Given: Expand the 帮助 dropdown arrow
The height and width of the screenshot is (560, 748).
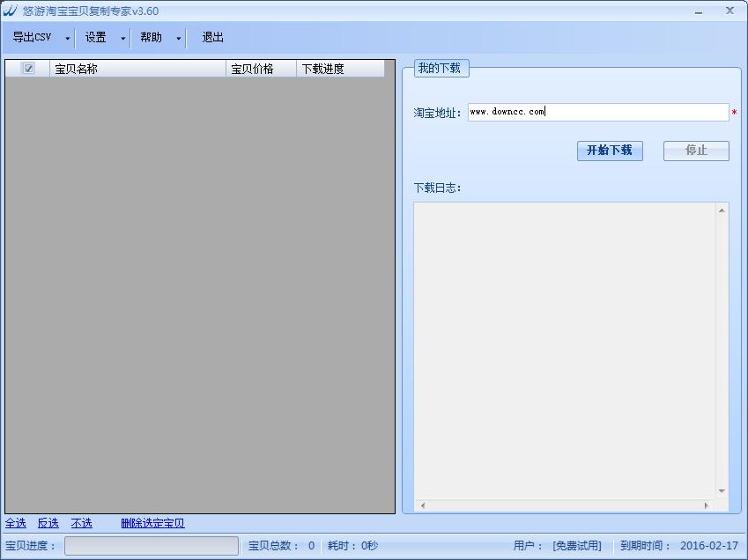Looking at the screenshot, I should click(180, 38).
